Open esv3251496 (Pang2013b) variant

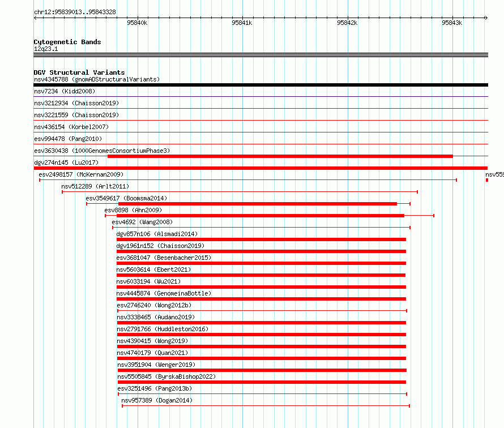click(x=155, y=388)
